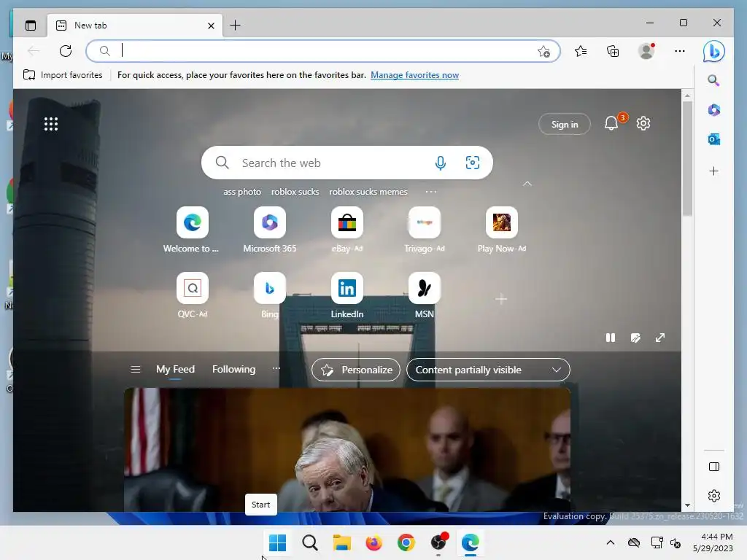
Task: Open Bing Chat sidebar icon
Action: [713, 51]
